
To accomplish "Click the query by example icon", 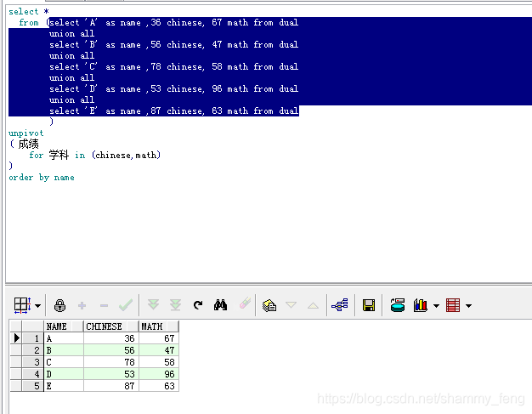I will 269,305.
